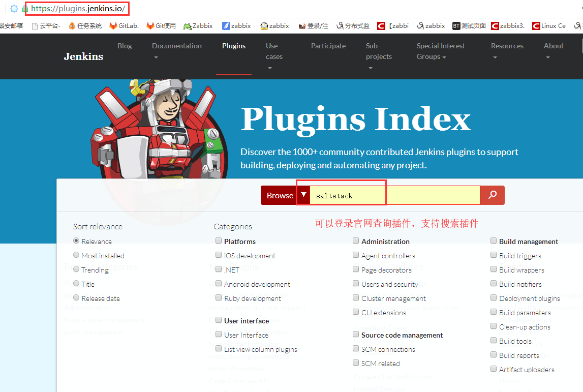Check the Clean-up actions checkbox

pos(494,326)
